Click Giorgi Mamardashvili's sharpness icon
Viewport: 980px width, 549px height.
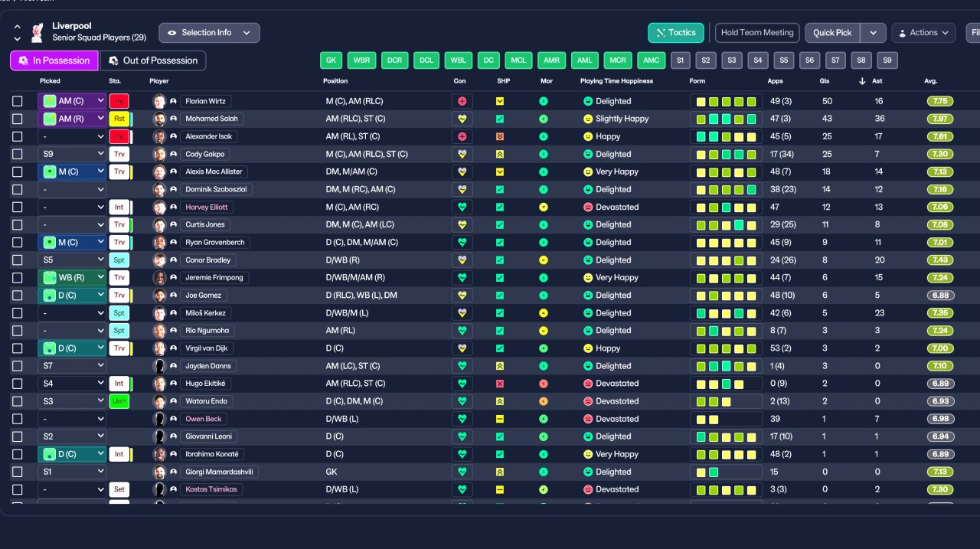click(500, 472)
